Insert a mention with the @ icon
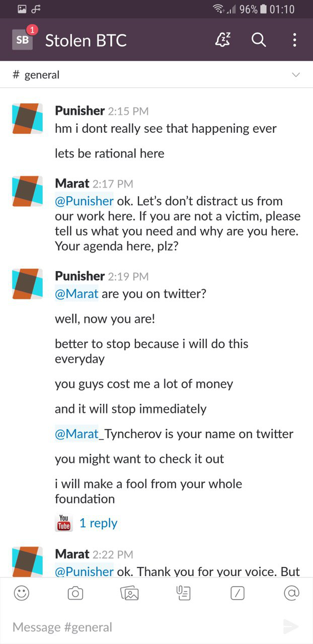The height and width of the screenshot is (644, 313). [291, 593]
